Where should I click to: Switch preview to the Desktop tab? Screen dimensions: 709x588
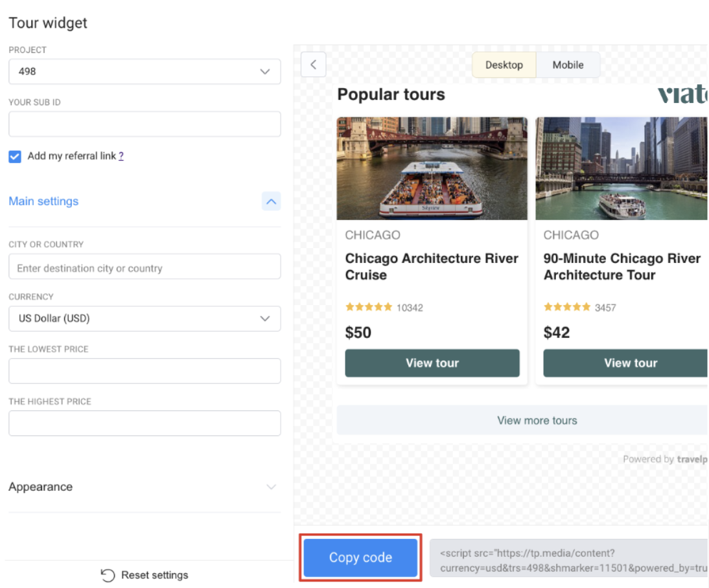[x=504, y=65]
